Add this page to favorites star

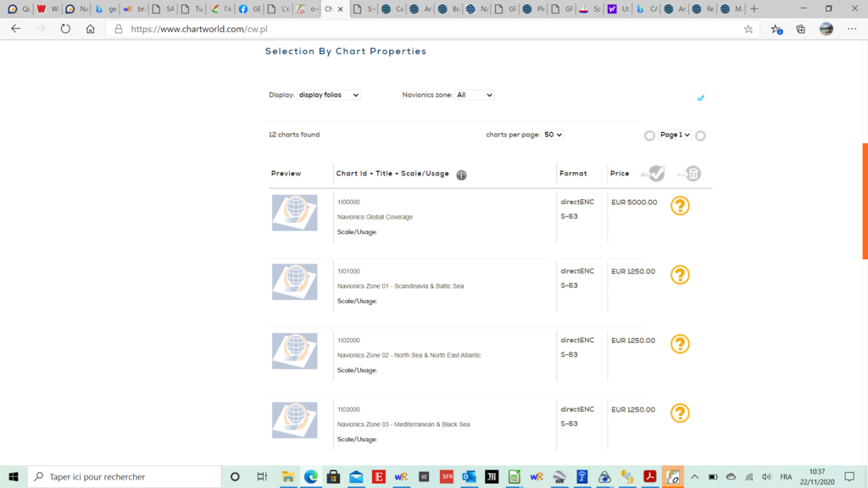(748, 30)
